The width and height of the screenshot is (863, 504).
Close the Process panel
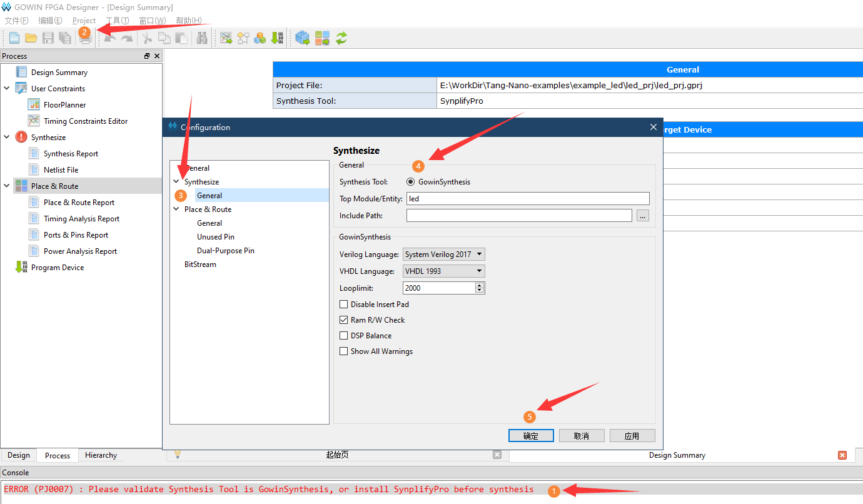[x=156, y=56]
